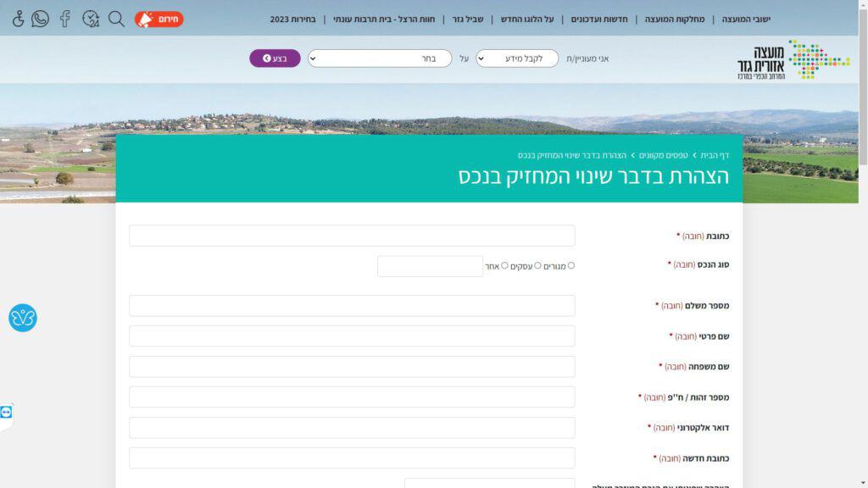
Task: Open the floating widget on the left edge
Action: point(7,413)
